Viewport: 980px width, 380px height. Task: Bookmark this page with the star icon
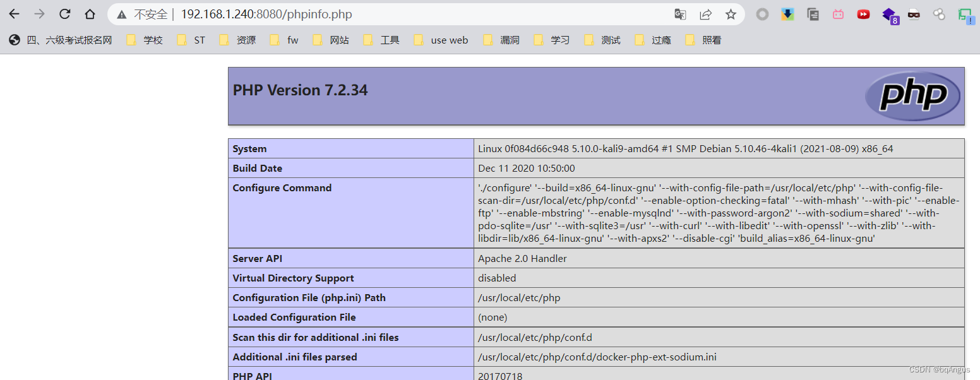pyautogui.click(x=731, y=14)
